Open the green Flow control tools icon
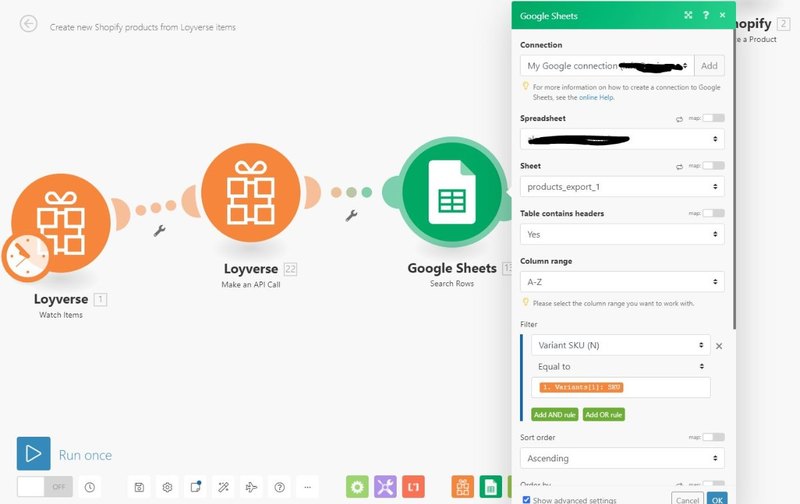The width and height of the screenshot is (800, 504). [357, 487]
